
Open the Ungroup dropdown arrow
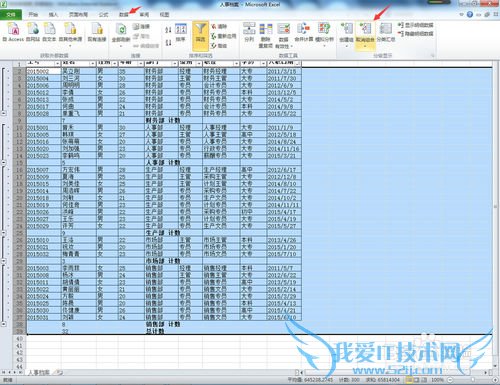365,46
